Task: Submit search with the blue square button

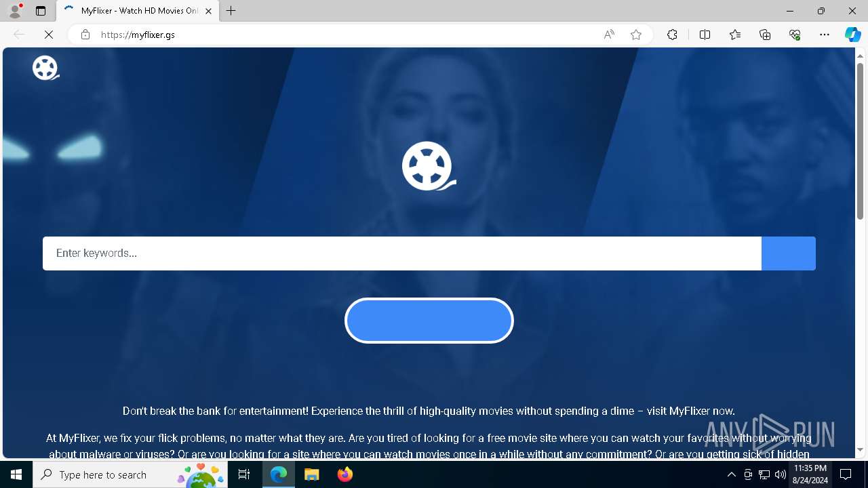Action: 789,253
